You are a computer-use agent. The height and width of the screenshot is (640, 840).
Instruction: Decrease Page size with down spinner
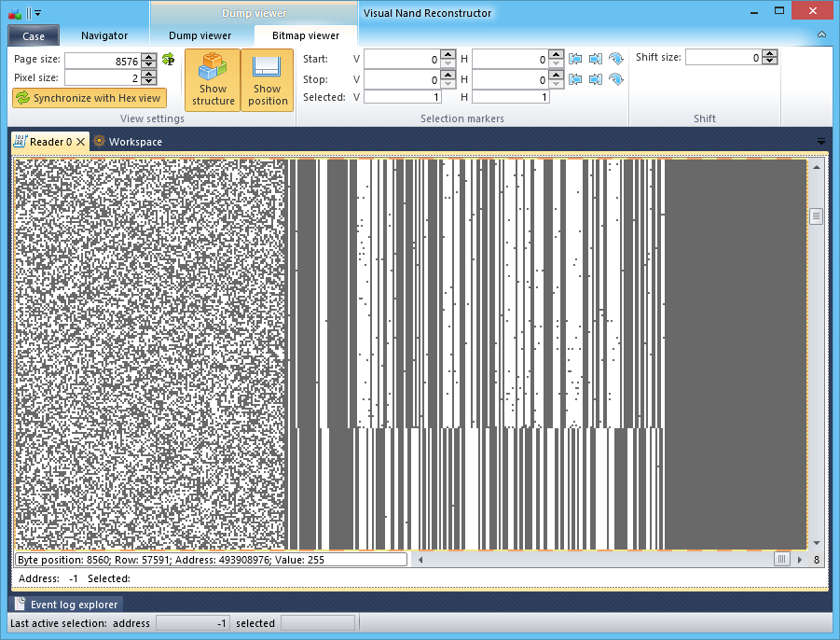coord(149,64)
